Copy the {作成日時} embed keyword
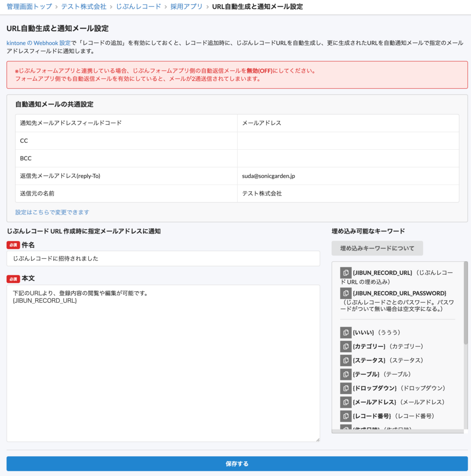The height and width of the screenshot is (476, 471). pos(345,428)
